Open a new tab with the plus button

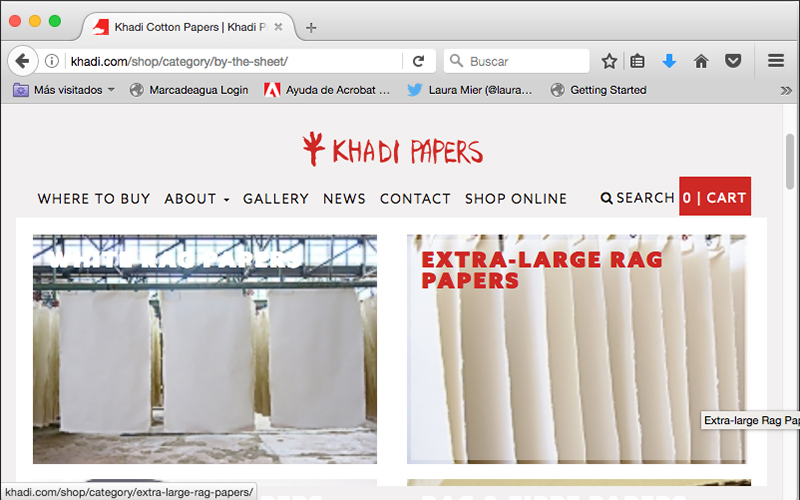coord(311,27)
